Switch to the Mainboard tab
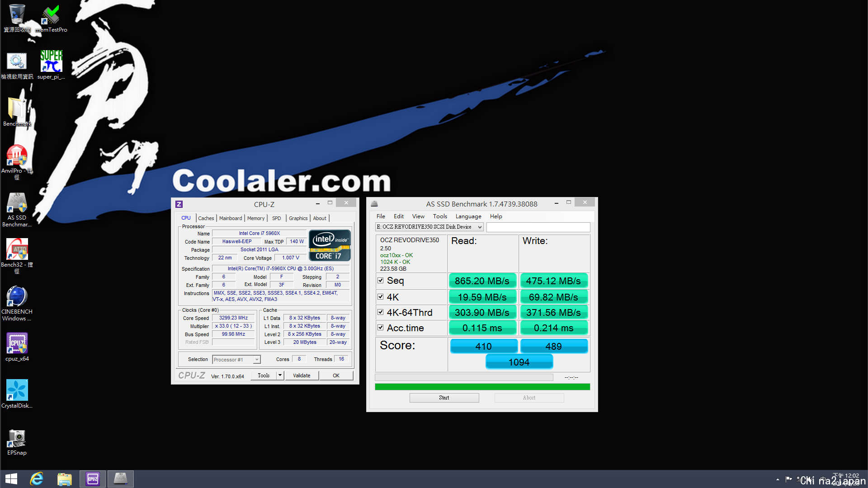The height and width of the screenshot is (488, 868). tap(231, 218)
